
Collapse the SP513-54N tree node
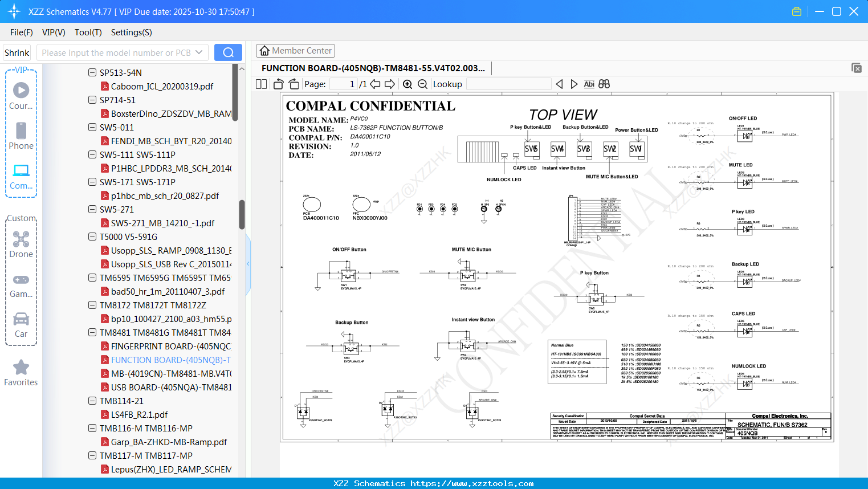(92, 72)
